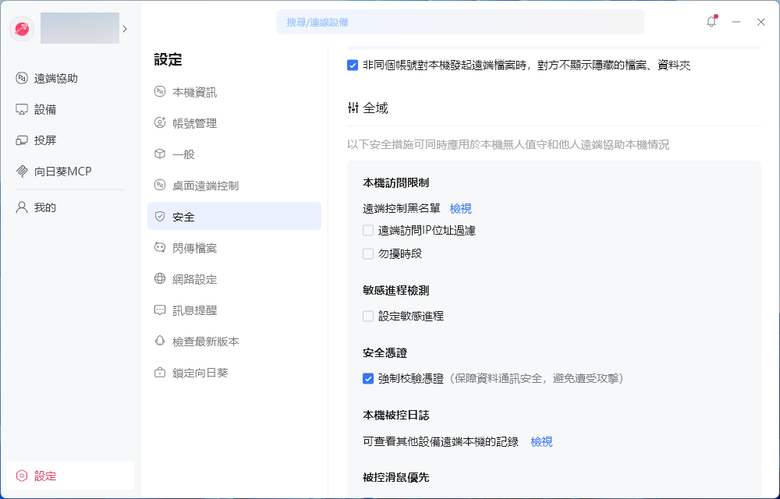Toggle 強制校驗憑證 checkbox
The image size is (780, 499).
pos(368,379)
